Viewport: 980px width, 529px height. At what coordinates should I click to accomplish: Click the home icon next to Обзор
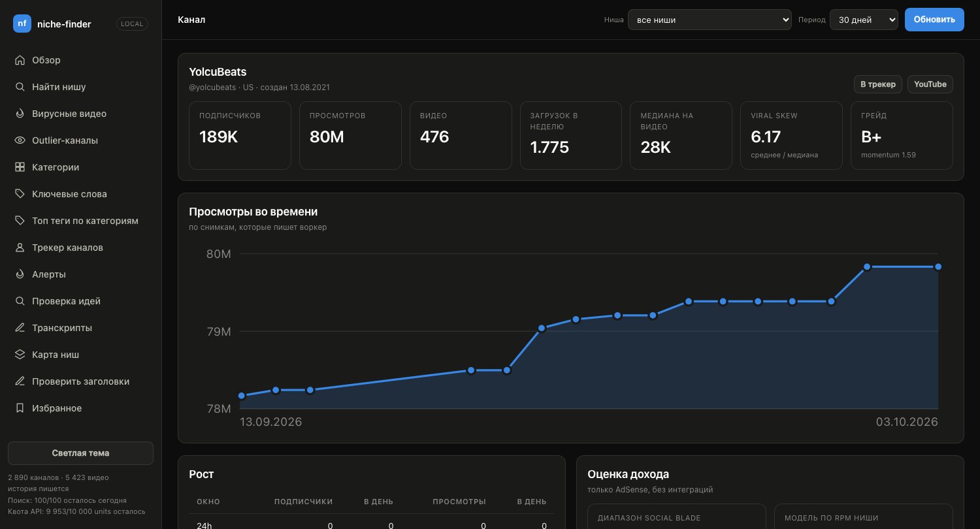[20, 60]
